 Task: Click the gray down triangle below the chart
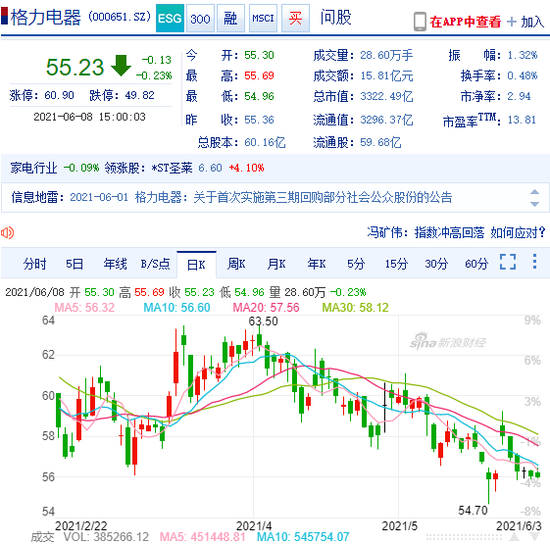tap(535, 537)
